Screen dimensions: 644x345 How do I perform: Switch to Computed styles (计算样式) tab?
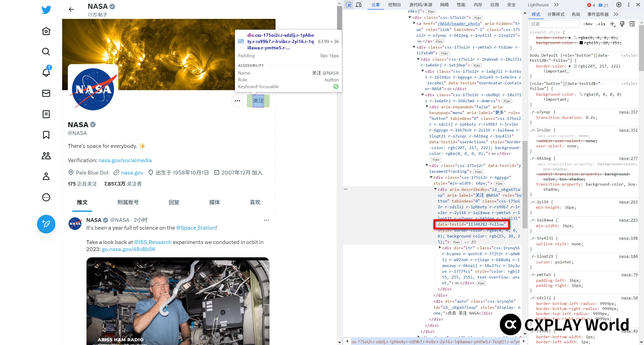(x=556, y=14)
